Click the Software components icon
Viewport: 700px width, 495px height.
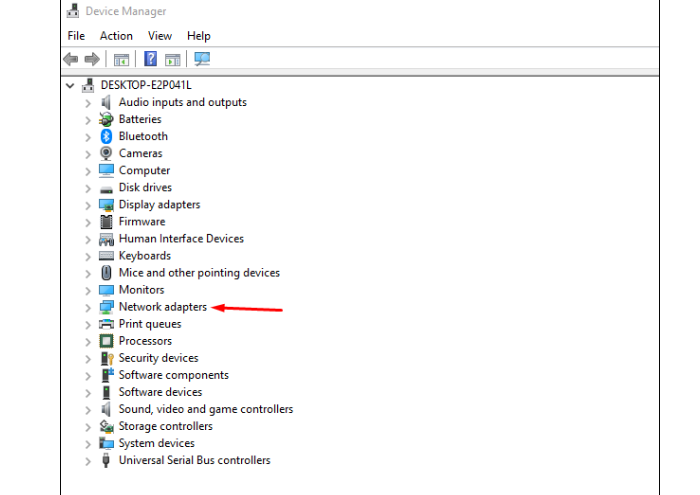coord(107,375)
